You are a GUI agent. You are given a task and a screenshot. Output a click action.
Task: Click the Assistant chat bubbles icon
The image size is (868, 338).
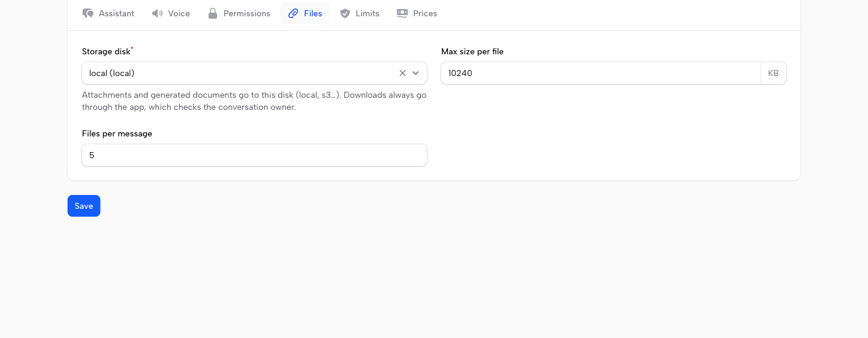coord(88,13)
